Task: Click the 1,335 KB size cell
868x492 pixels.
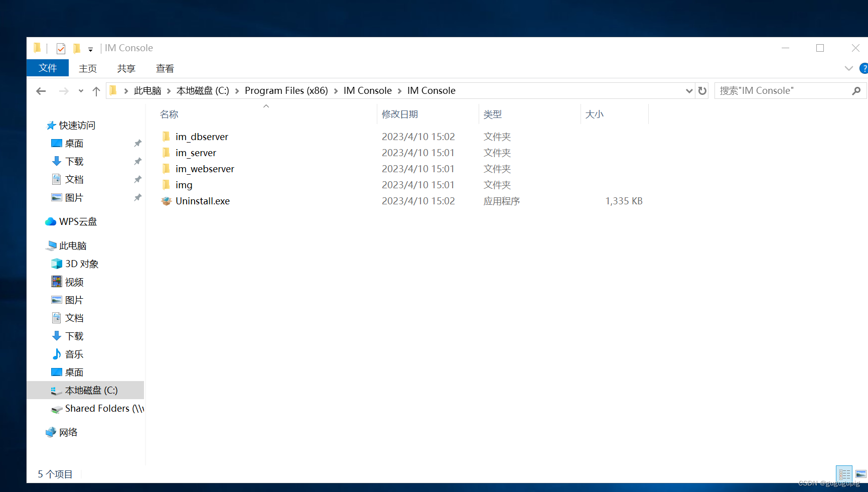Action: pyautogui.click(x=624, y=201)
